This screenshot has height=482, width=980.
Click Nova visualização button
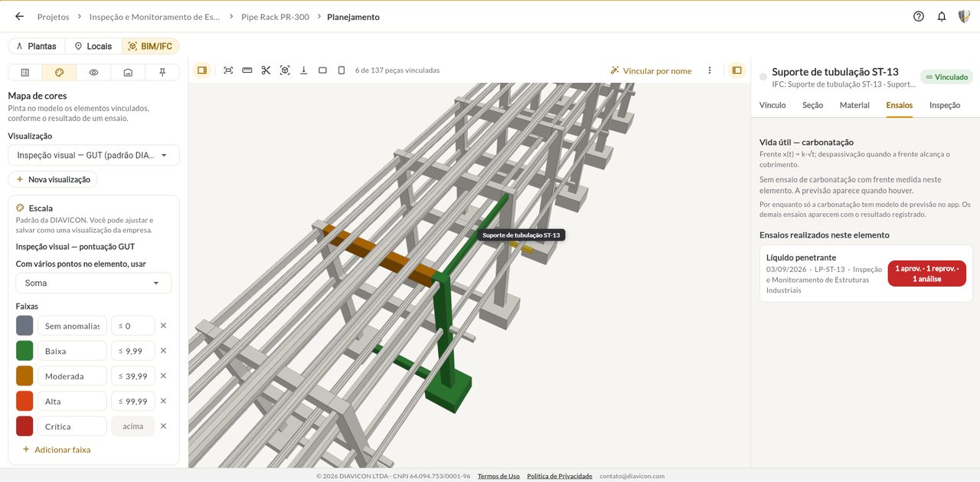(53, 179)
